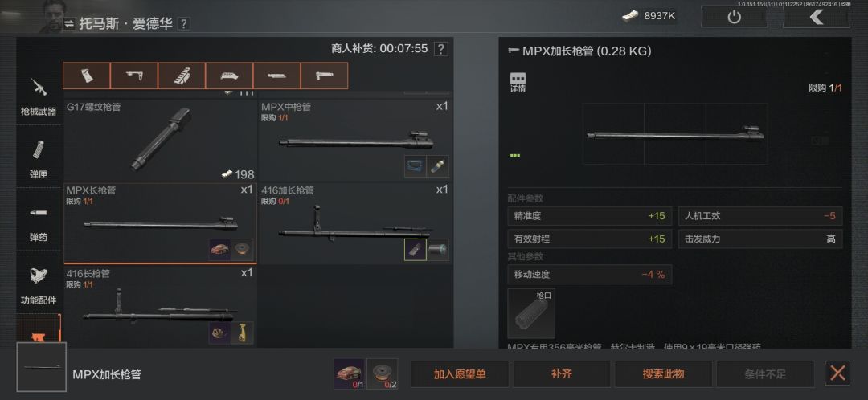868x400 pixels.
Task: Click the 加入愿望单 button
Action: (x=460, y=374)
